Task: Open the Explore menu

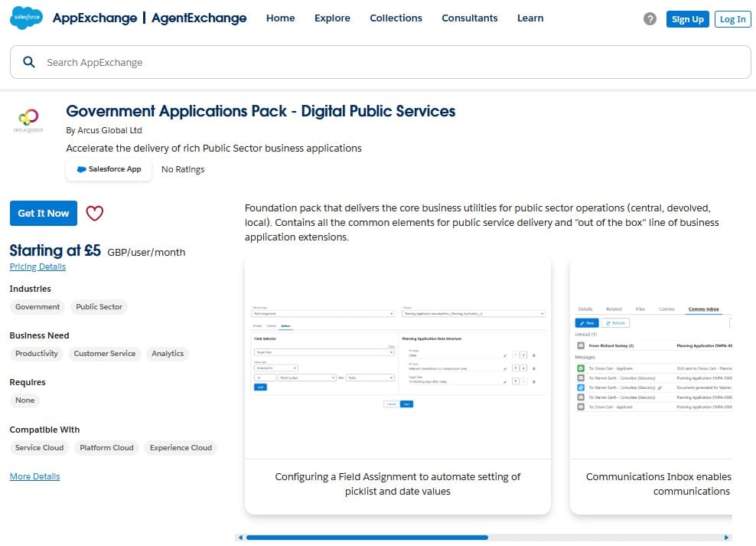Action: [332, 18]
